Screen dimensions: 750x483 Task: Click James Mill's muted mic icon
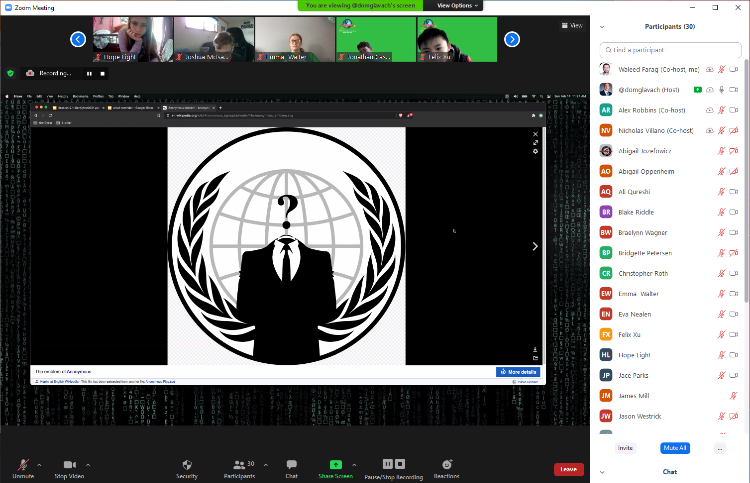click(733, 396)
